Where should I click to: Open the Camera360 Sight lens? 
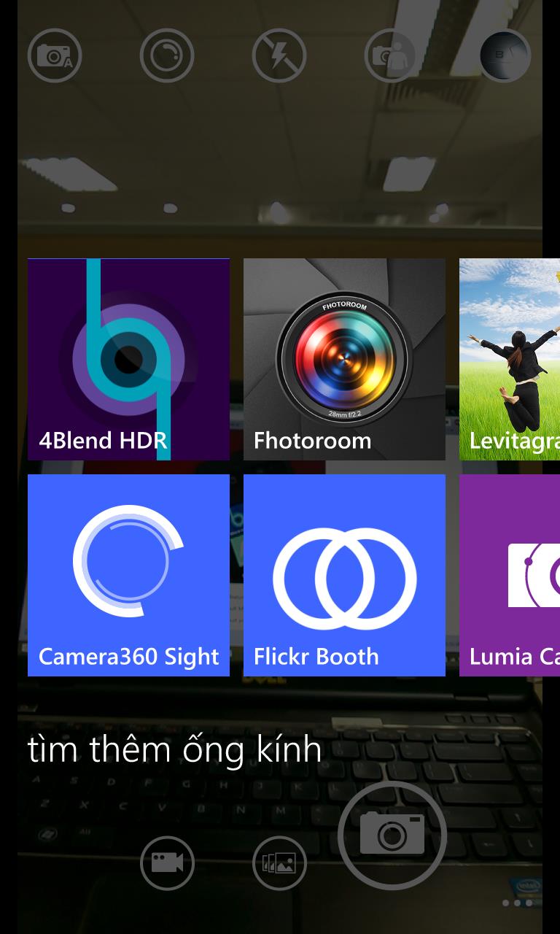[x=128, y=575]
